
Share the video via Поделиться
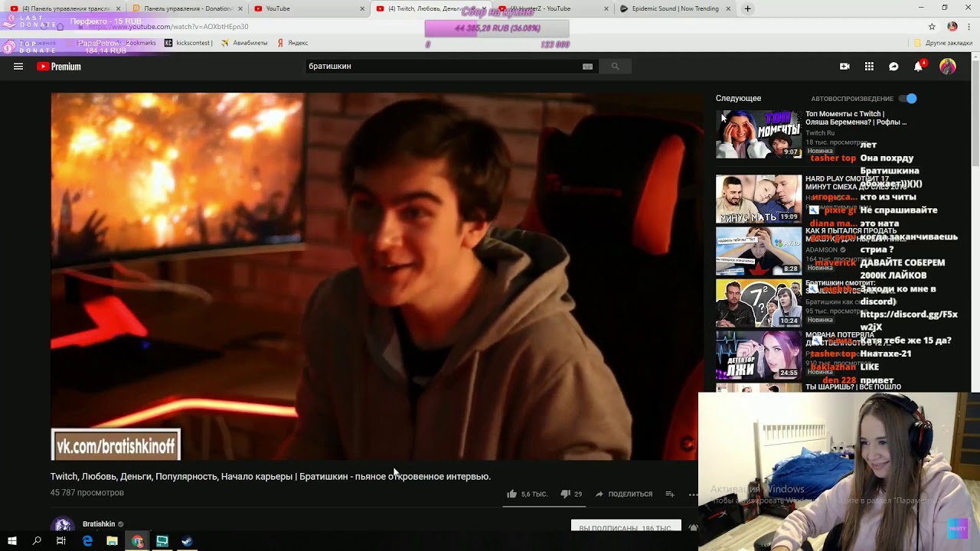(x=624, y=494)
